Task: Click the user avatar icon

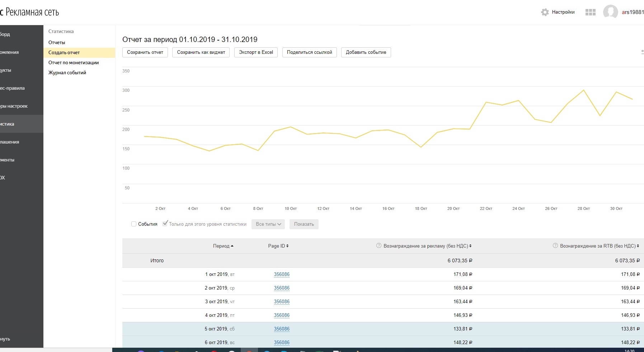Action: 610,12
